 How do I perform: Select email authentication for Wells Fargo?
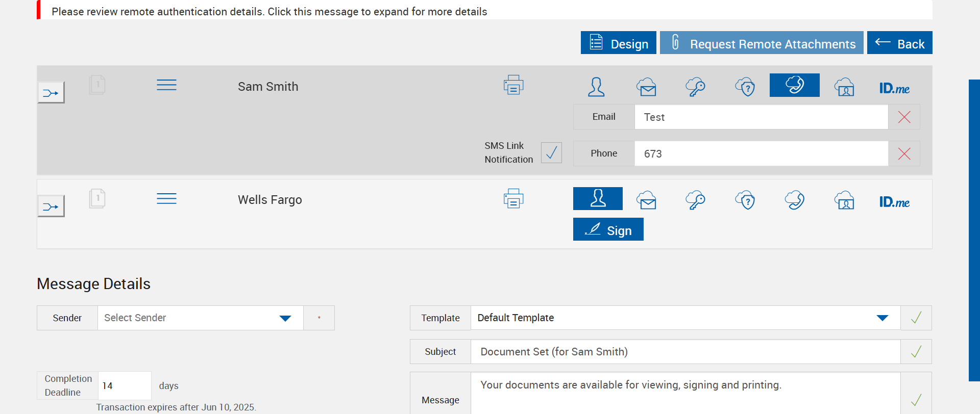646,200
